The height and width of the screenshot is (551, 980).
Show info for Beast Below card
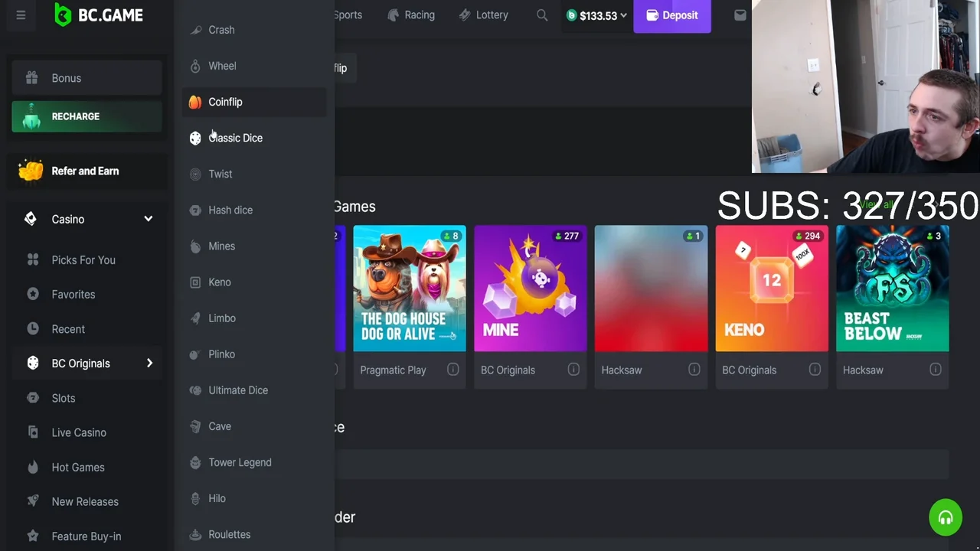pos(936,370)
